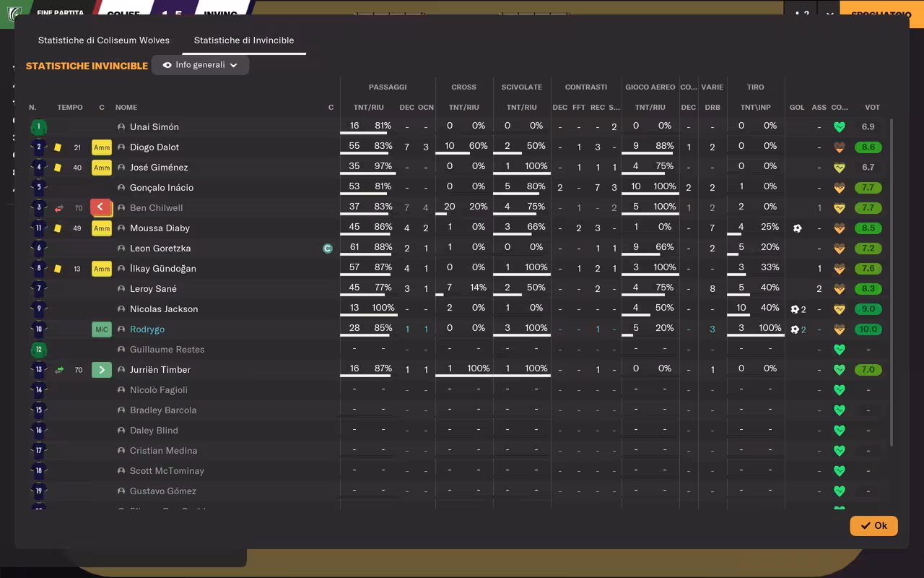Select Statistiche di Invincible tab
The image size is (924, 578).
244,40
